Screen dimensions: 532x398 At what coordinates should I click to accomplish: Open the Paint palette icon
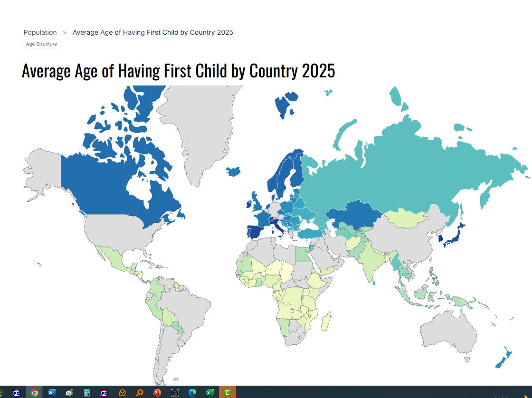(69, 392)
